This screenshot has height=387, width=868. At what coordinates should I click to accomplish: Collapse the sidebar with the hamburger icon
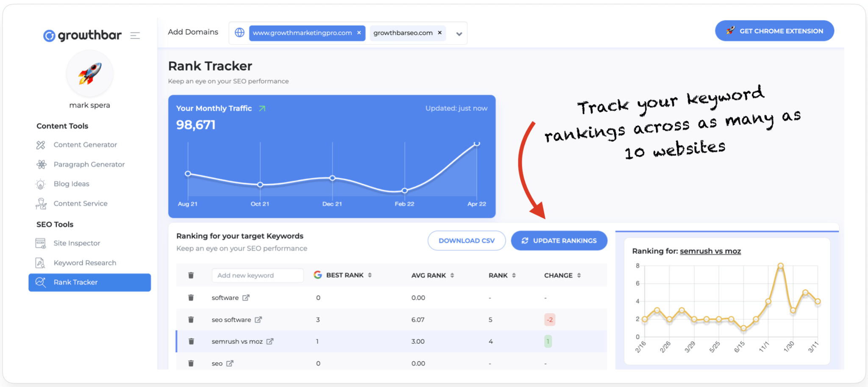(135, 36)
